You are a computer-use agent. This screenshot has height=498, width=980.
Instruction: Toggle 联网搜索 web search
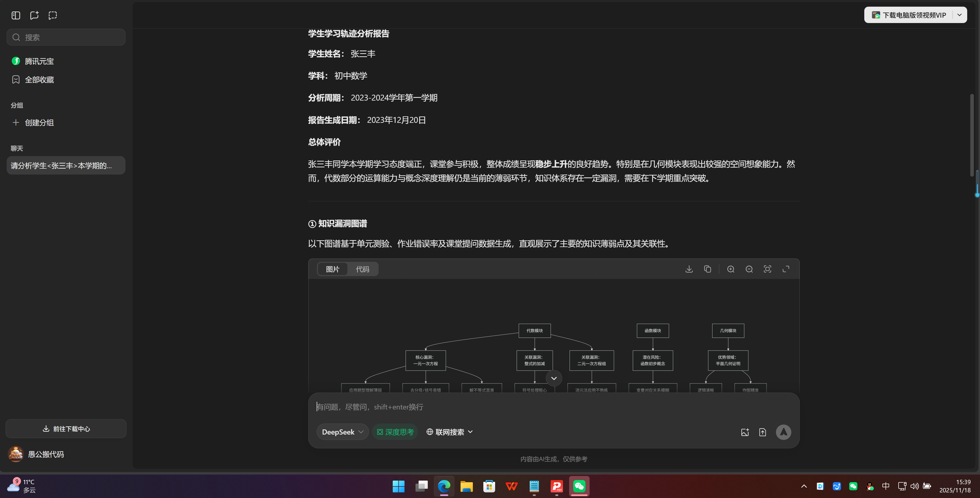point(449,432)
